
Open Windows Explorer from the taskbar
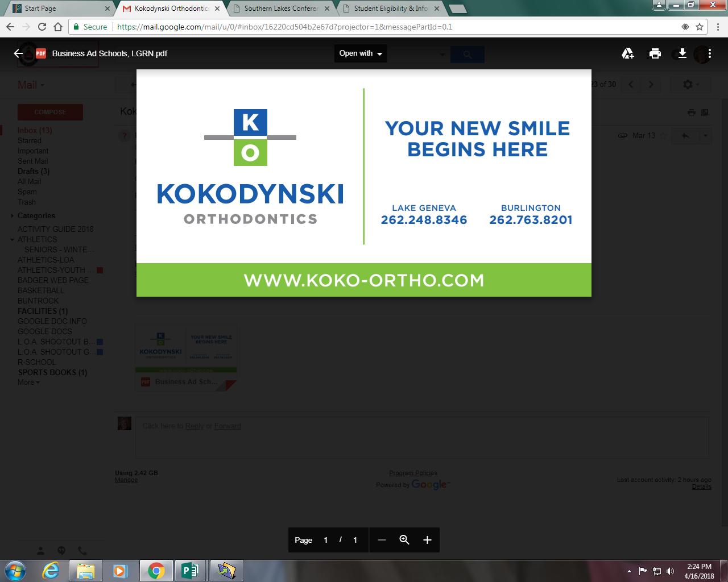point(86,571)
